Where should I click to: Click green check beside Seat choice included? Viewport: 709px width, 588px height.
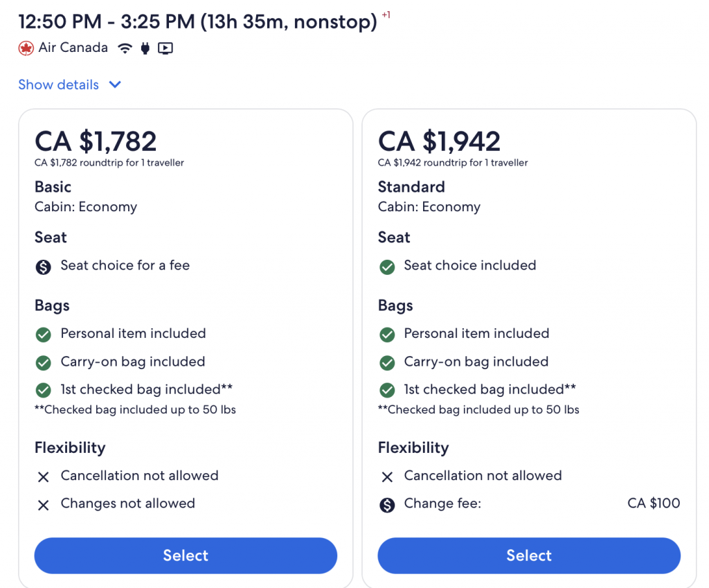(x=387, y=266)
